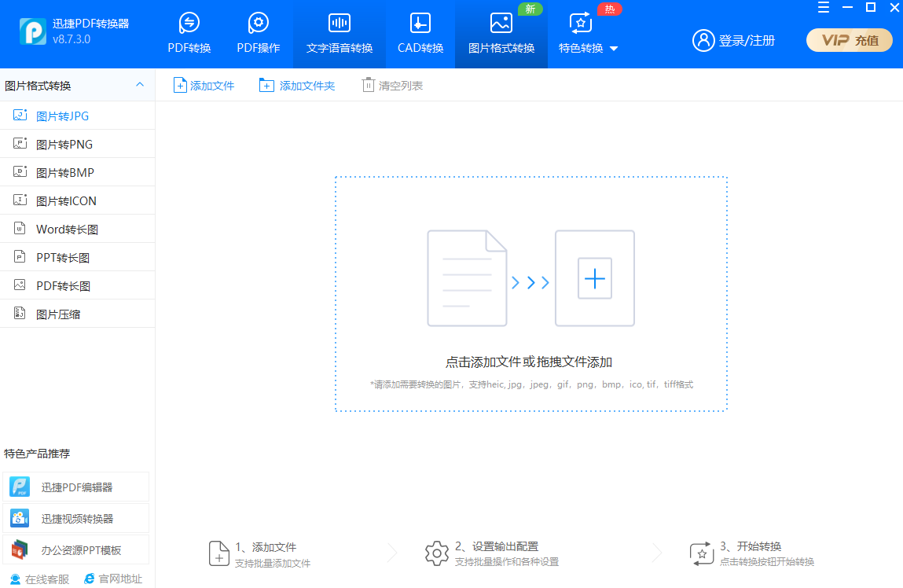Image resolution: width=903 pixels, height=588 pixels.
Task: Click the plus box in drop area
Action: pyautogui.click(x=595, y=279)
